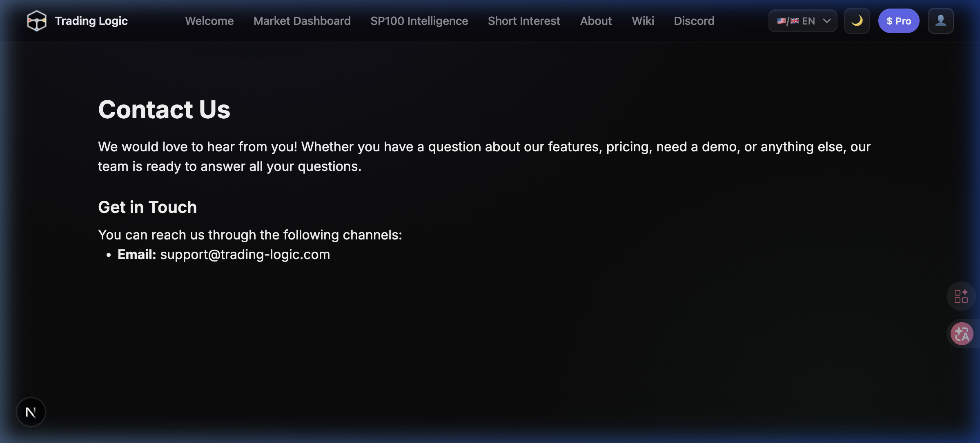The width and height of the screenshot is (980, 443).
Task: Go to the Welcome page
Action: point(209,21)
